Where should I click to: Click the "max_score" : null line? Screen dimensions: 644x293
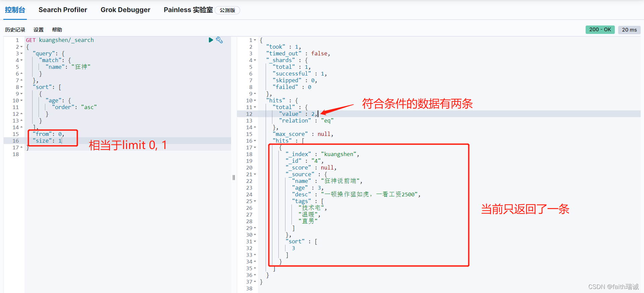click(303, 134)
